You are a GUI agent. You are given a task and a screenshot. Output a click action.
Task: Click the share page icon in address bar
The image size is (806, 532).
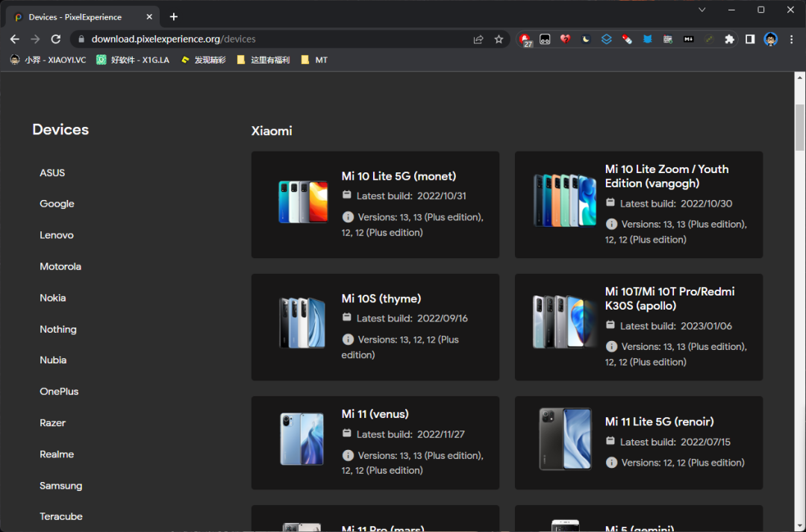478,40
